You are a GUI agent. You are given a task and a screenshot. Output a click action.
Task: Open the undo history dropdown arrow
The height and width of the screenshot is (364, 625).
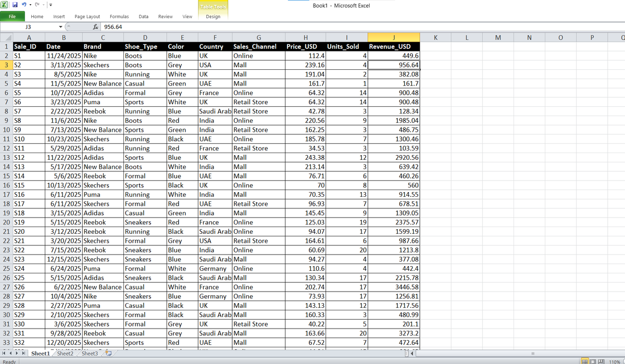click(x=30, y=5)
